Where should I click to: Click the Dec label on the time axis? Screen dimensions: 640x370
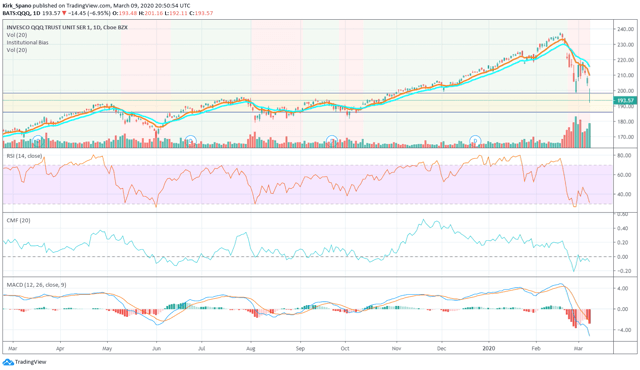coord(441,348)
